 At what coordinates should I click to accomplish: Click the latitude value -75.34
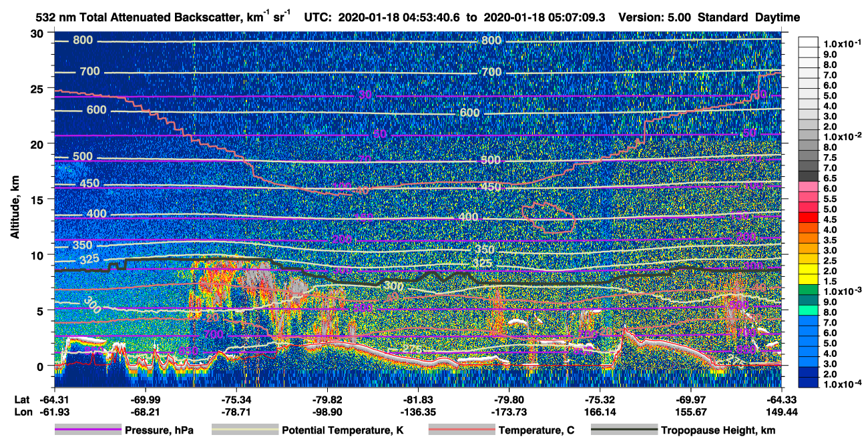[x=236, y=400]
